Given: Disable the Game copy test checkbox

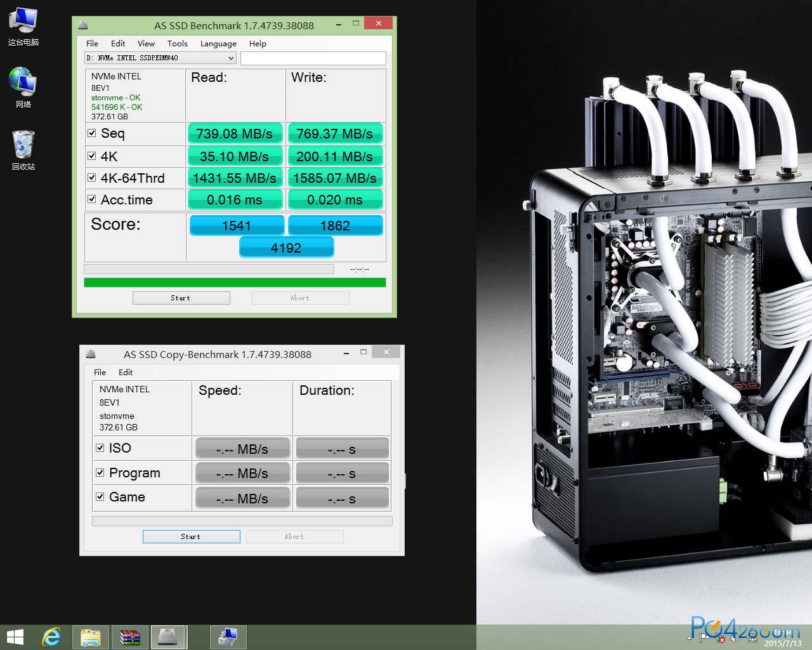Looking at the screenshot, I should 100,496.
